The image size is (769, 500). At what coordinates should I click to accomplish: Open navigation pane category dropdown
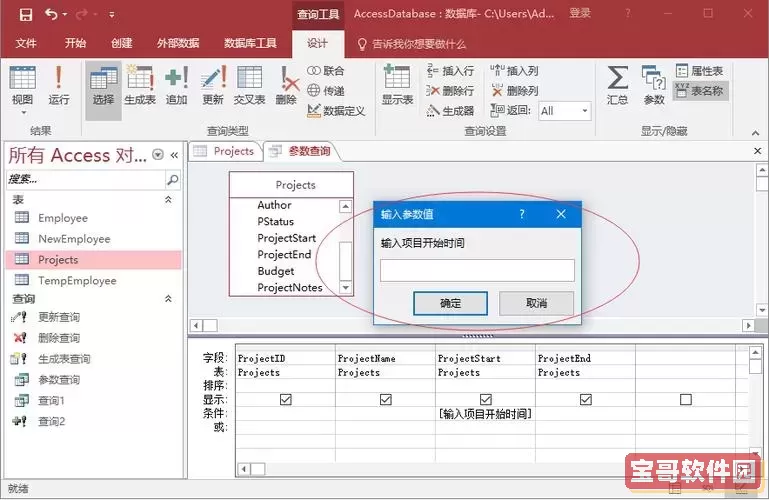pos(158,155)
